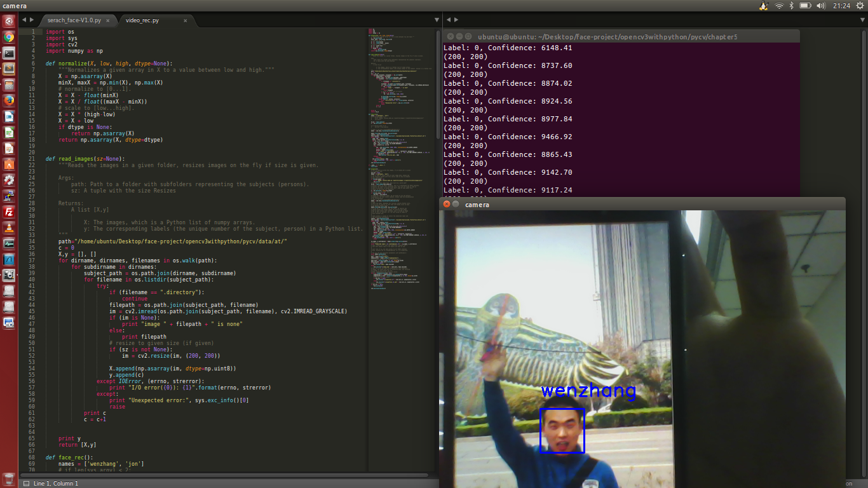The image size is (868, 488).
Task: Open System Settings from the launcher
Action: (x=9, y=180)
